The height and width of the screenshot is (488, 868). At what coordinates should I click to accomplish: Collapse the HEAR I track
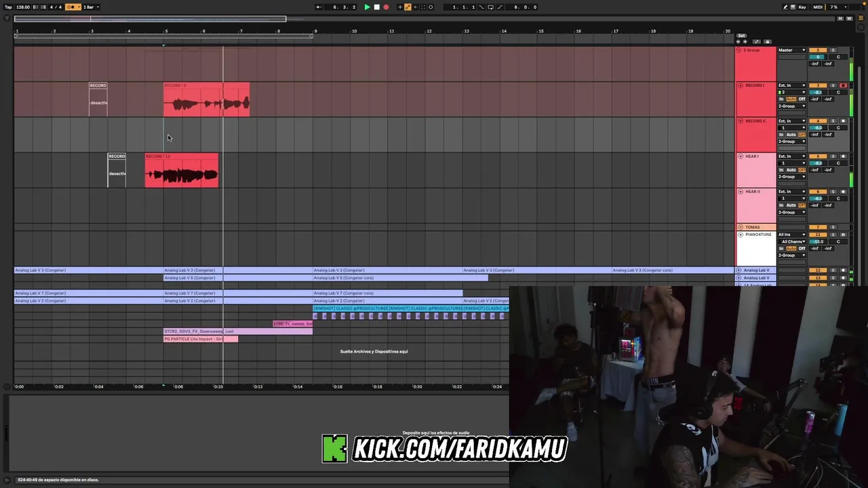point(741,157)
